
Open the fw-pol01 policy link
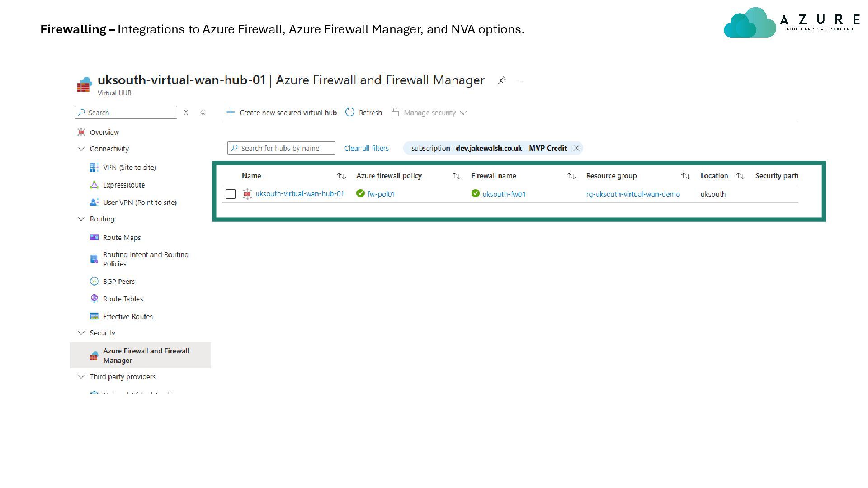381,194
